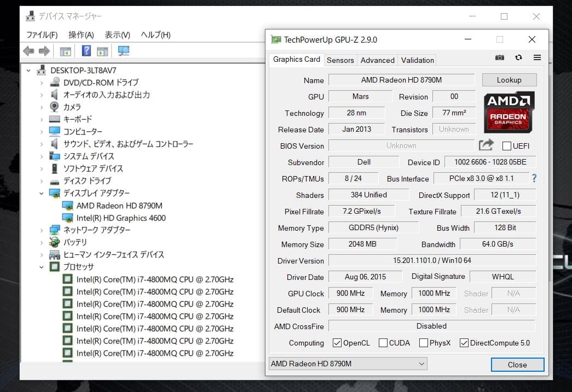This screenshot has height=392, width=572.
Task: Open the 操作(A) menu
Action: (81, 35)
